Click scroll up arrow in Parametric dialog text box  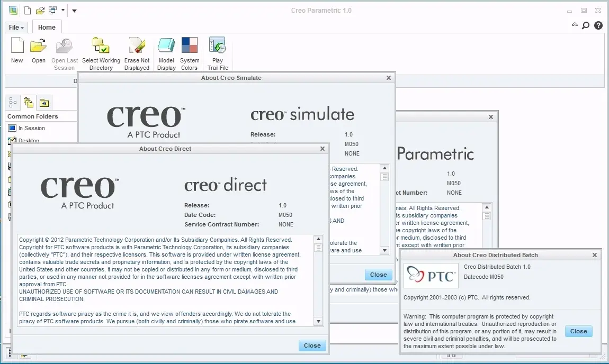(x=487, y=207)
